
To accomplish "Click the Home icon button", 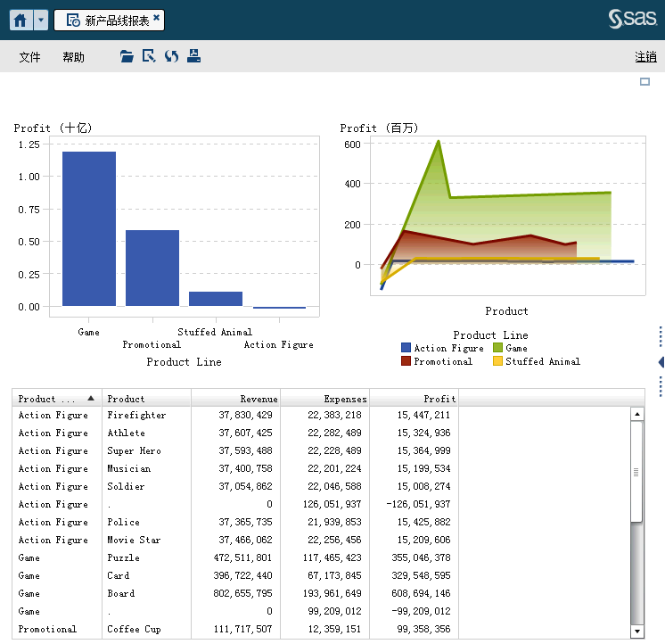I will pos(21,21).
